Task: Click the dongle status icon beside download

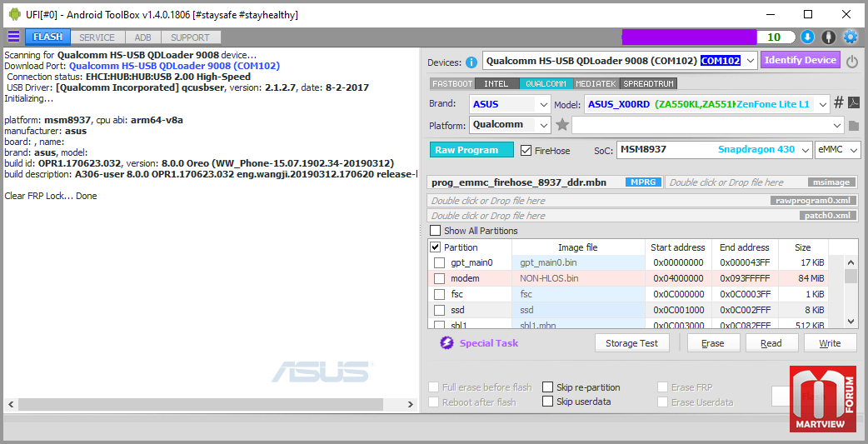Action: pyautogui.click(x=828, y=37)
